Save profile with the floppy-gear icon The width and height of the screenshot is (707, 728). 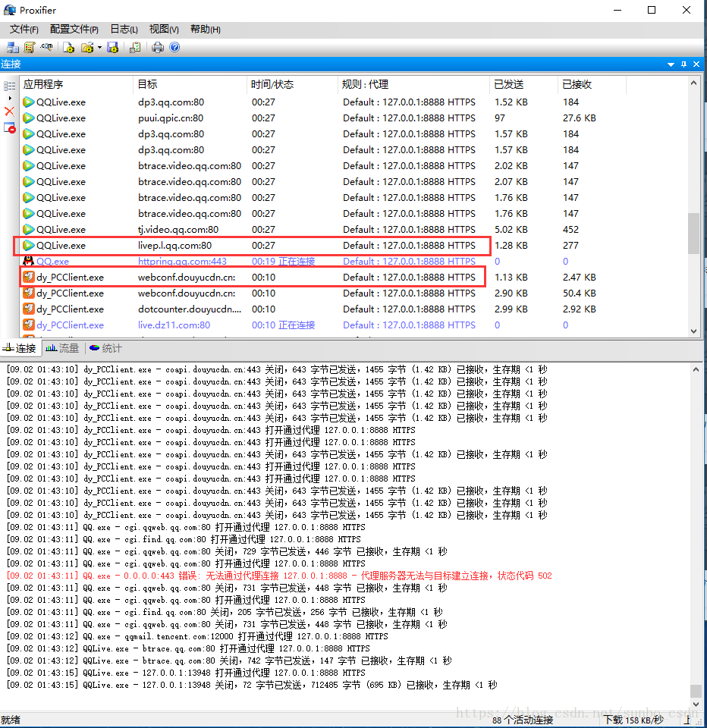click(113, 47)
